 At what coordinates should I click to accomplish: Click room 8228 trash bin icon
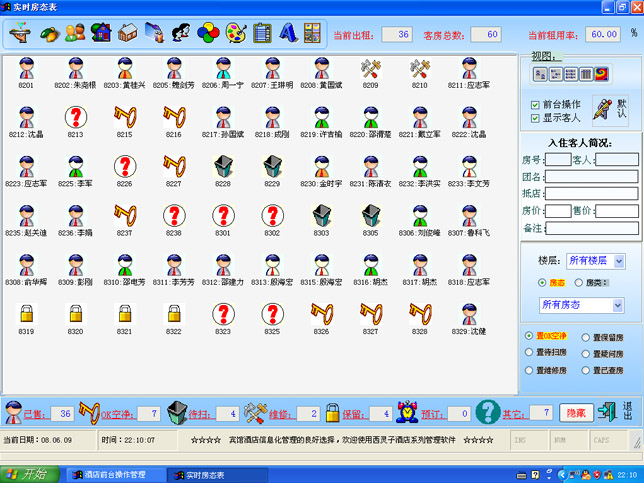[x=222, y=167]
